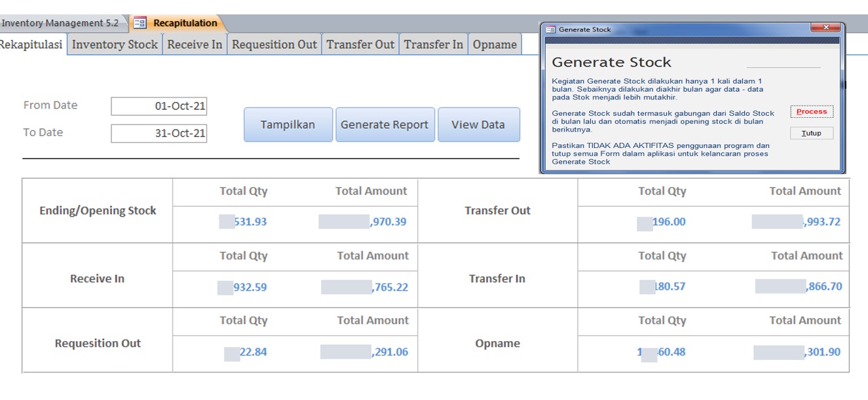Show the Transfer In tab

click(x=433, y=45)
